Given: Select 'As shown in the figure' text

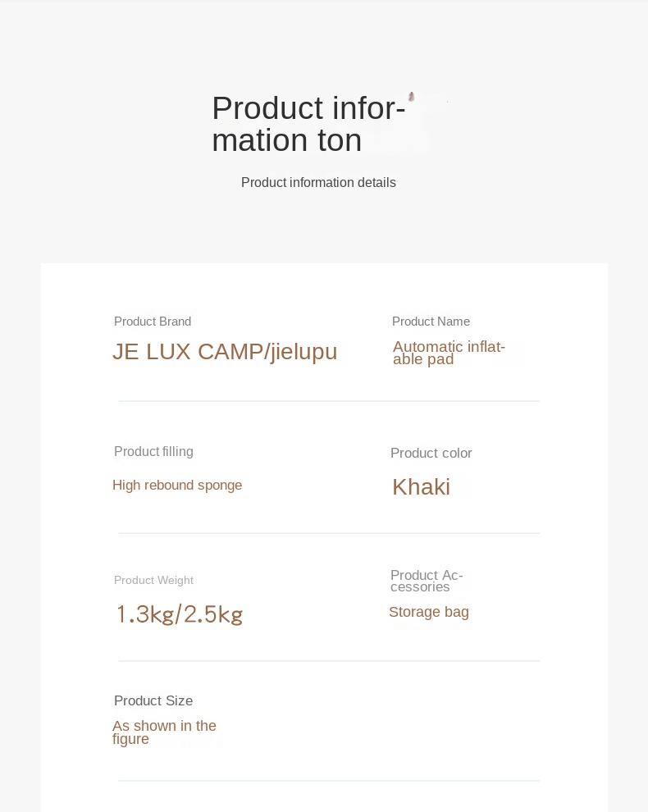Looking at the screenshot, I should [164, 732].
